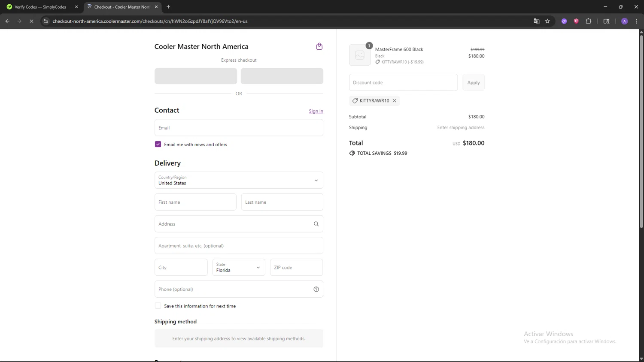Open the Chrome profile avatar

click(624, 21)
